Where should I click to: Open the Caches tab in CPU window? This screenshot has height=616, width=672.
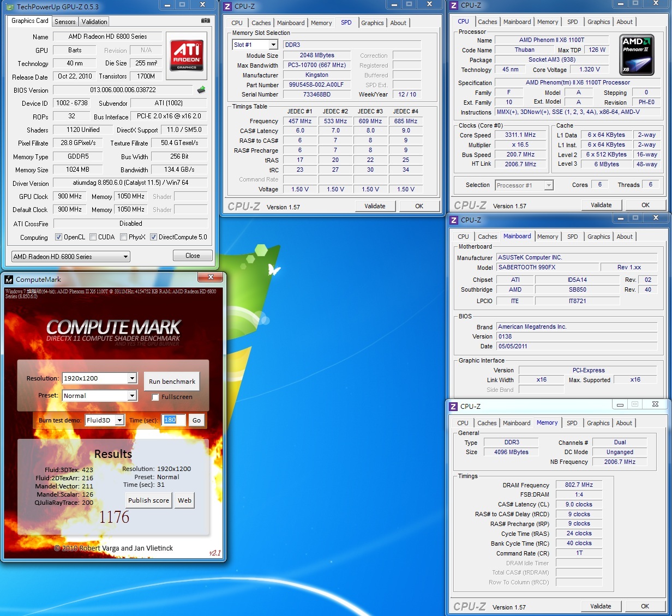point(487,22)
